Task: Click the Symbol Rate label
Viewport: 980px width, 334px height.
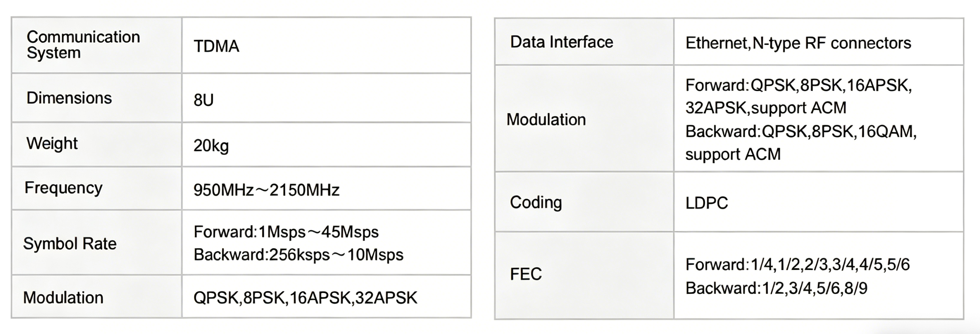Action: (x=70, y=243)
